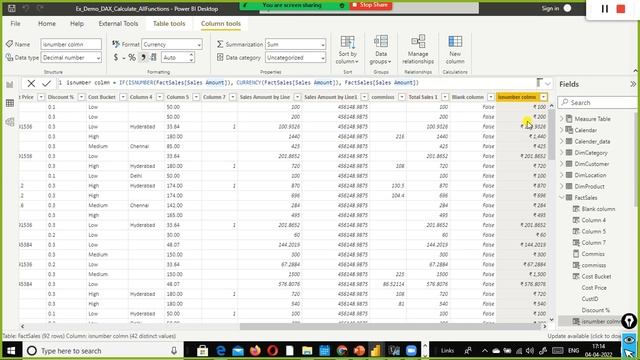Open Manage relationships
The width and height of the screenshot is (640, 360).
418,49
